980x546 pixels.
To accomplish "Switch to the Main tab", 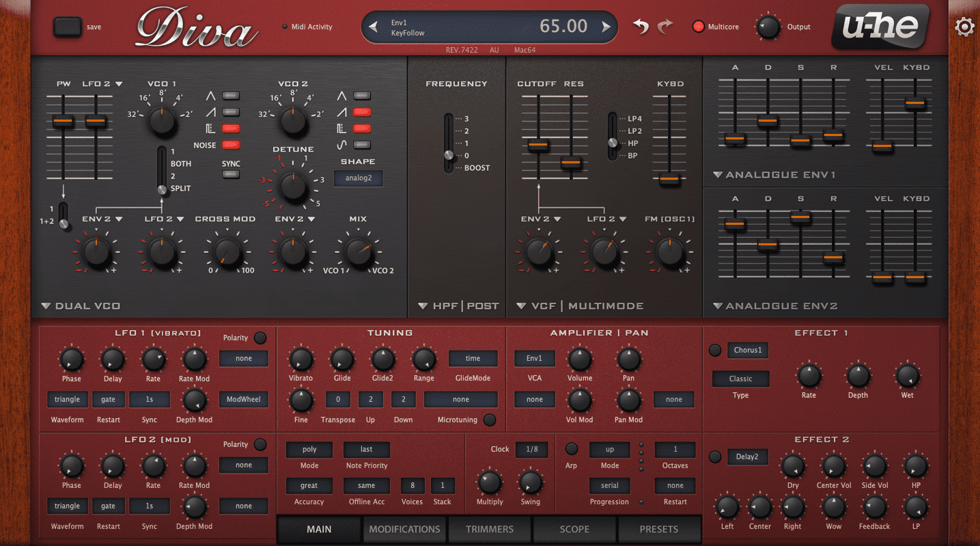I will pyautogui.click(x=319, y=529).
